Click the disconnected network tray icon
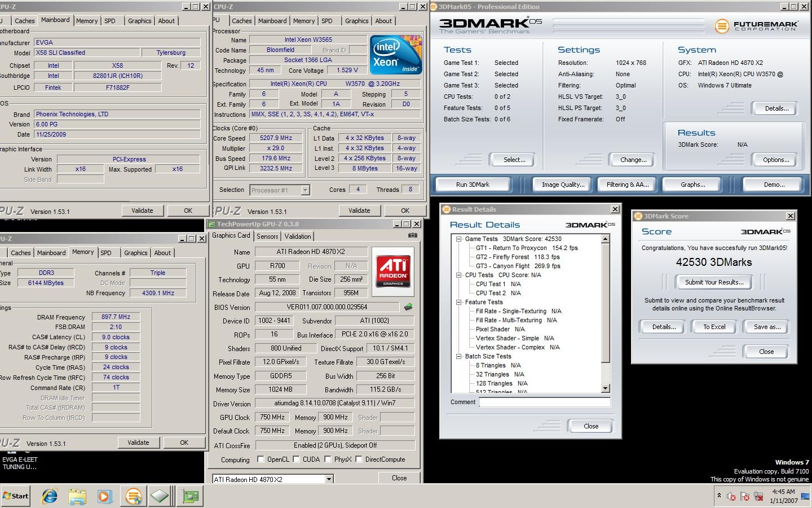Image resolution: width=812 pixels, height=508 pixels. click(x=759, y=497)
